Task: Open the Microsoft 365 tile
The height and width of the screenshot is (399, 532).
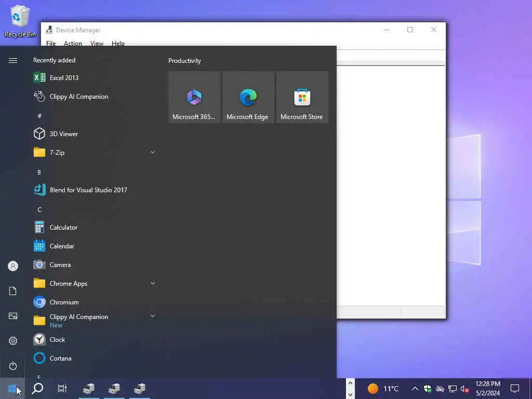Action: pos(194,97)
